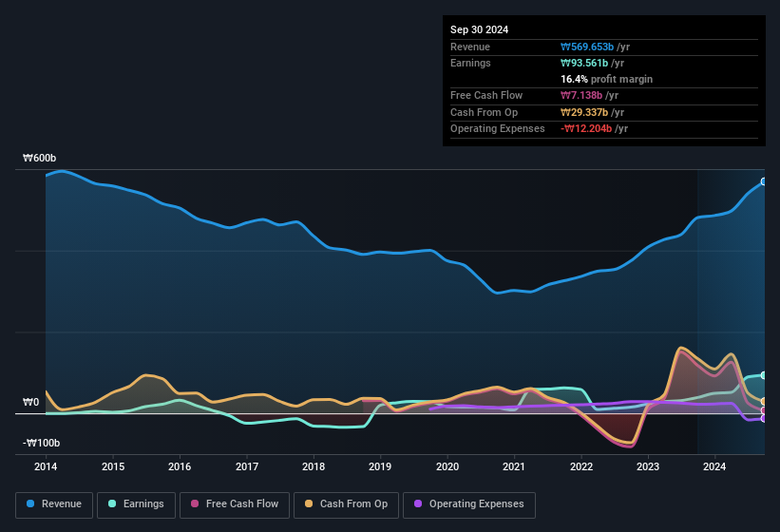Click the -₩100b y-axis label
The image size is (780, 532).
(41, 443)
